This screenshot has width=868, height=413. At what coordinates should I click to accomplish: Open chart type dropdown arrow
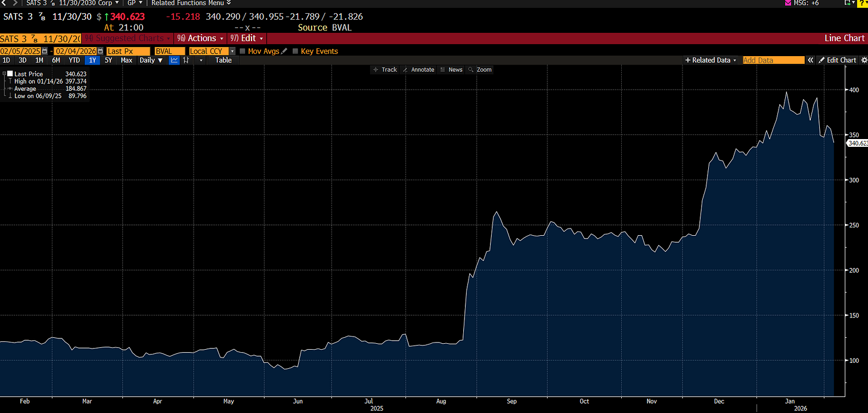coord(201,60)
